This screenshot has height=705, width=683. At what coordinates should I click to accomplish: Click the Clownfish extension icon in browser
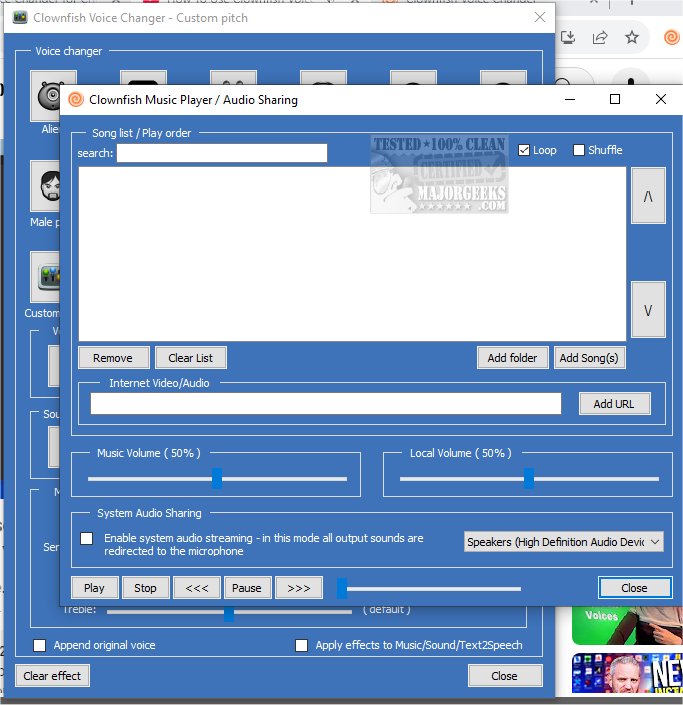click(672, 37)
